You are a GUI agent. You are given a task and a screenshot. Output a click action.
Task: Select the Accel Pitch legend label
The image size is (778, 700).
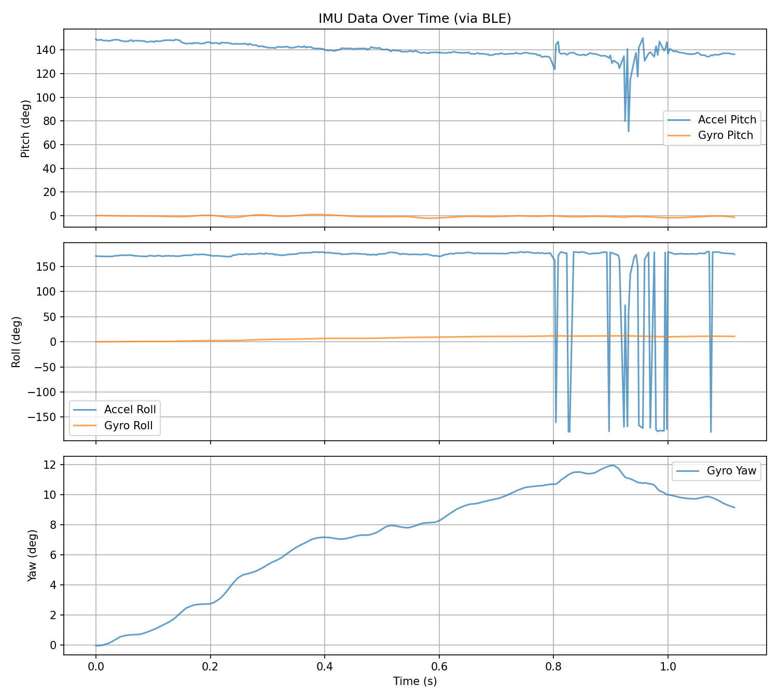click(x=727, y=120)
